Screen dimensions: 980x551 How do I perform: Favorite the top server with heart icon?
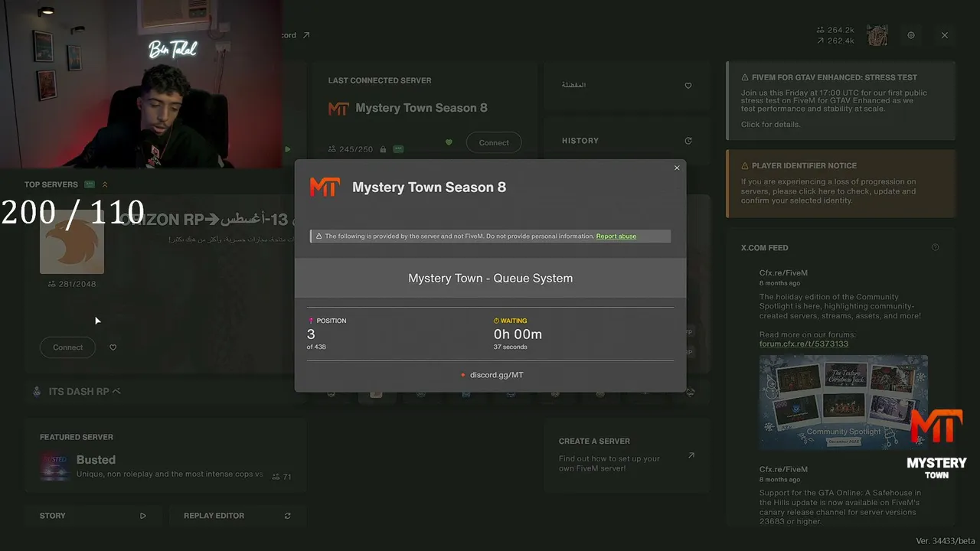point(113,347)
